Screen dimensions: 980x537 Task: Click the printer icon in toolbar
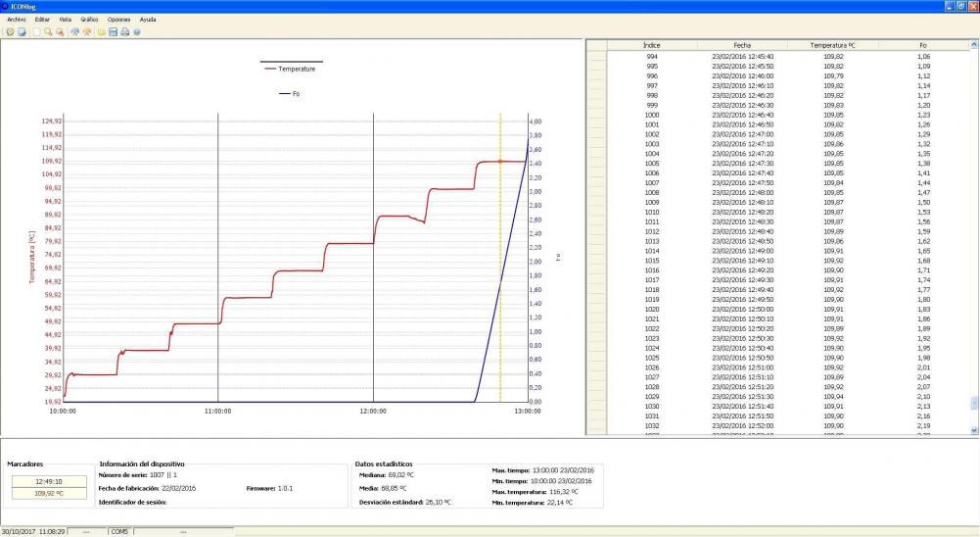(x=124, y=31)
